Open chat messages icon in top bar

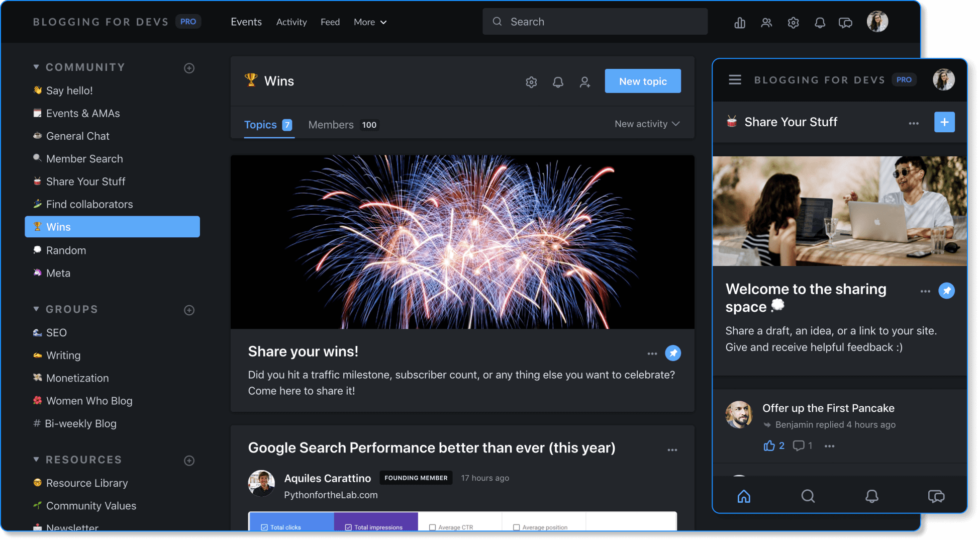click(x=845, y=23)
